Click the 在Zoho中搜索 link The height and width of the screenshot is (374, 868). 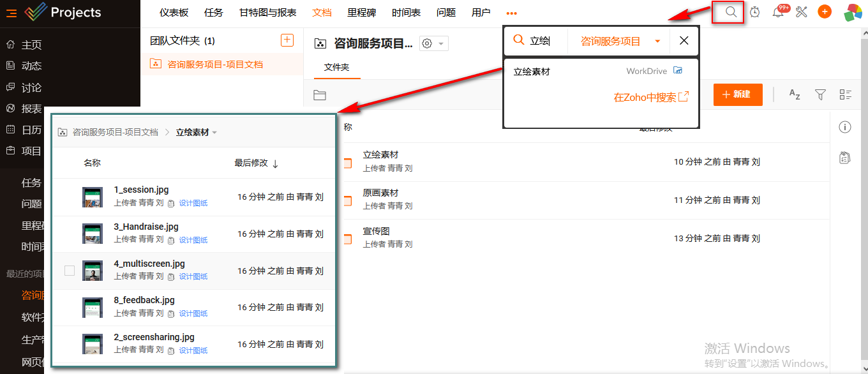[x=651, y=97]
